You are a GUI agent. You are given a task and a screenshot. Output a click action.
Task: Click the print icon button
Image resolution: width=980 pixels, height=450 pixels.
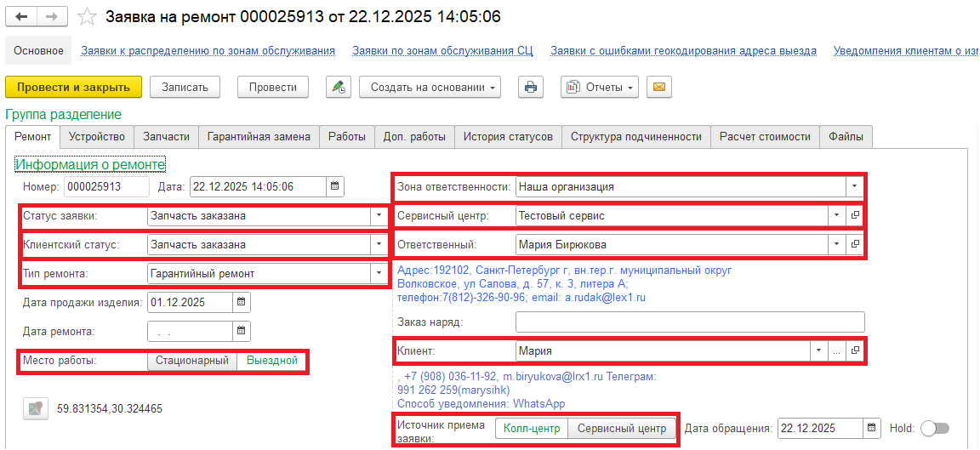(x=531, y=87)
